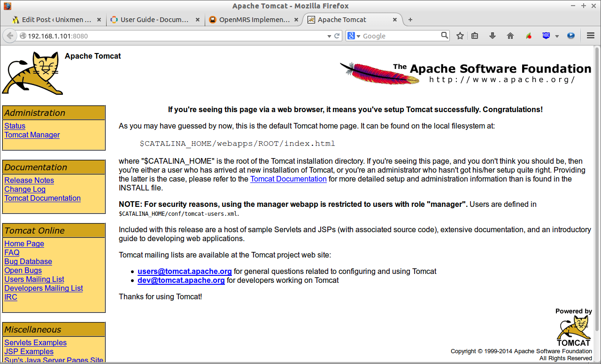Screen dimensions: 601x364
Task: Open sidebar Tomcat Documentation link
Action: click(42, 198)
